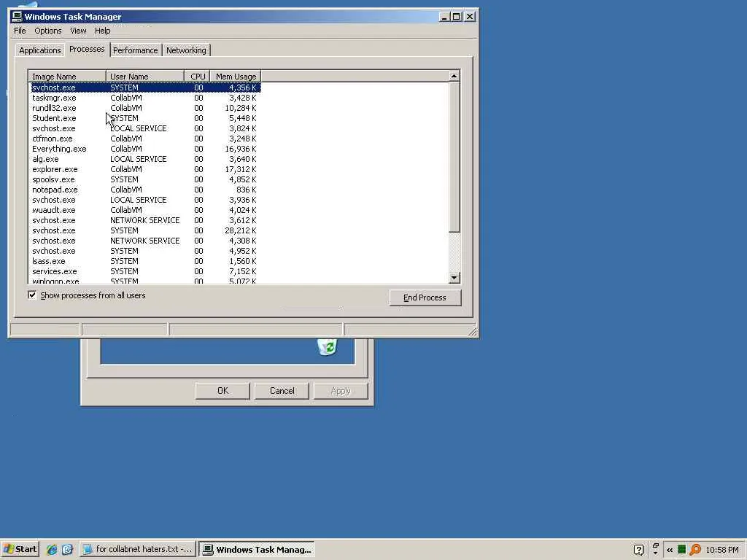
Task: Click the Windows Task Manager taskbar button
Action: (x=257, y=550)
